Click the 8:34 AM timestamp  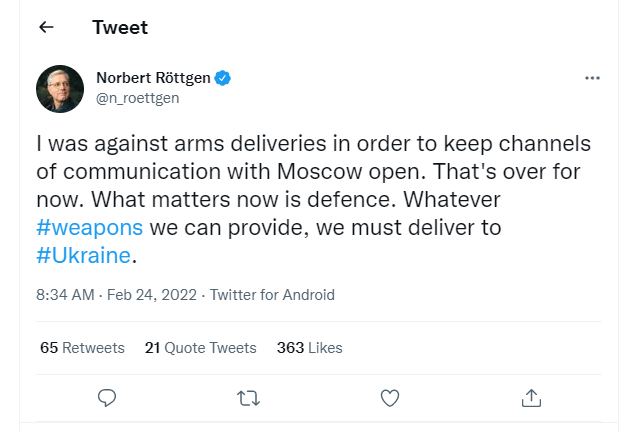click(x=65, y=295)
